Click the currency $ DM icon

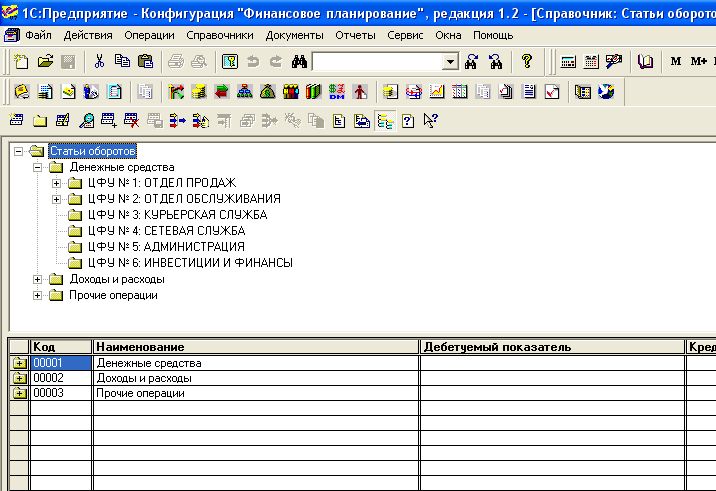click(x=337, y=92)
